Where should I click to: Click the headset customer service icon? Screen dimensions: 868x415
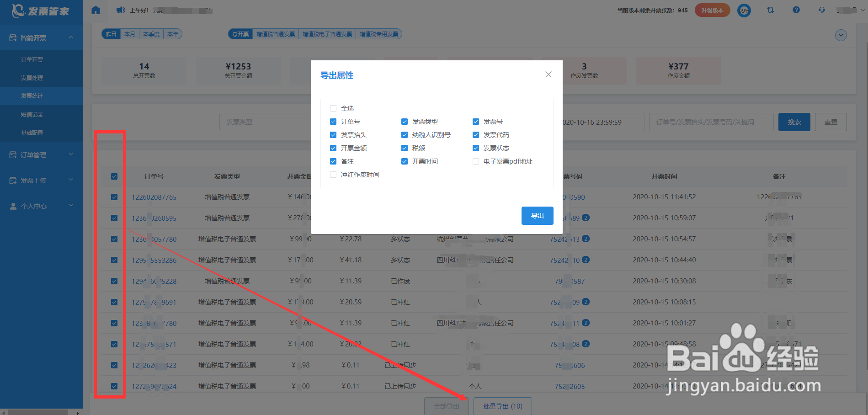(821, 10)
